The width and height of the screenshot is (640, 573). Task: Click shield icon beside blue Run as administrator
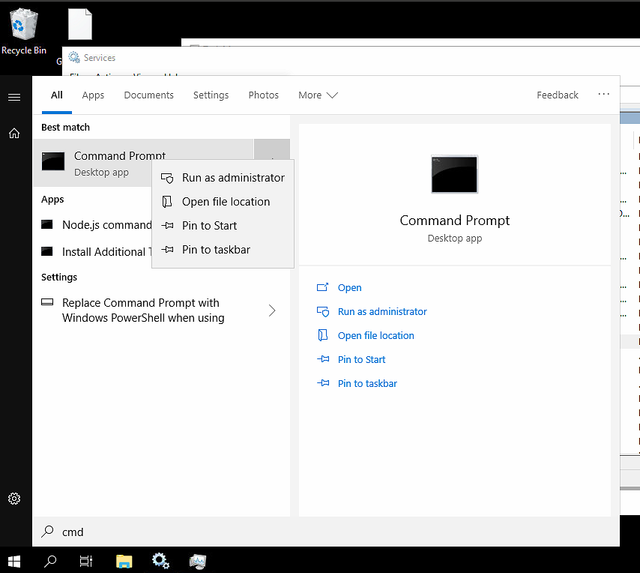click(323, 311)
